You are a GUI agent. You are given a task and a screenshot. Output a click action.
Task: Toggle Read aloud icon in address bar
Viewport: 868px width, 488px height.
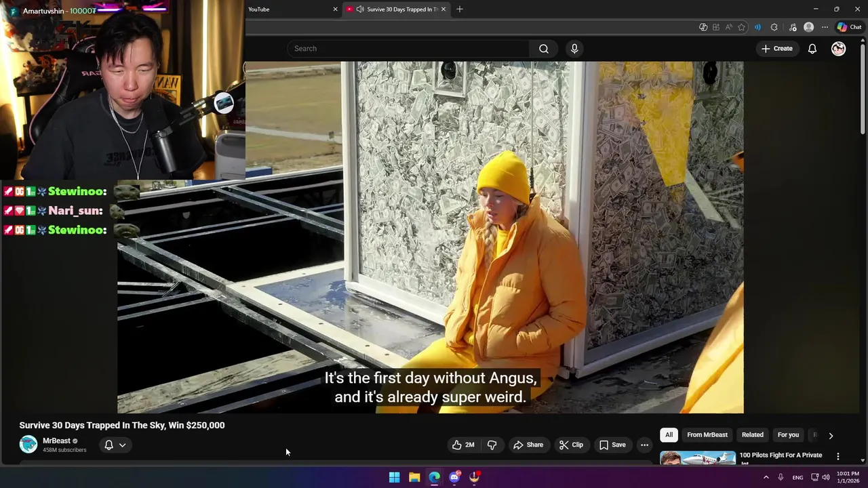(728, 27)
